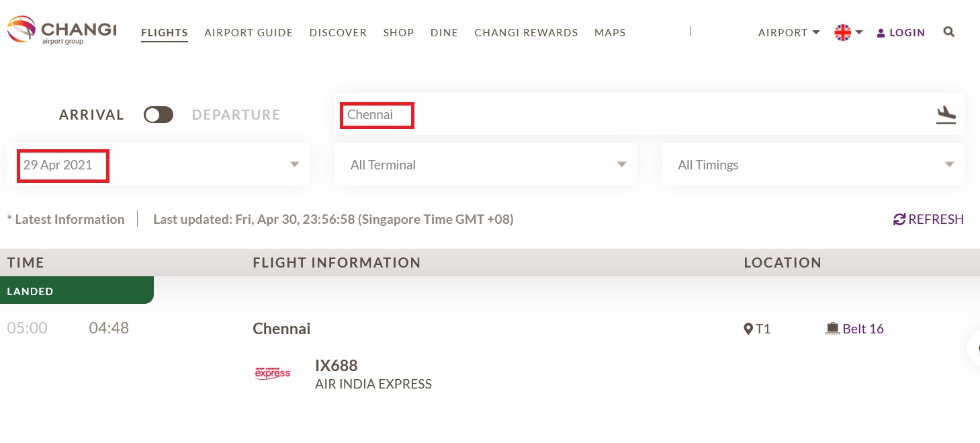
Task: Click the FLIGHT INFORMATION column header
Action: click(x=337, y=263)
